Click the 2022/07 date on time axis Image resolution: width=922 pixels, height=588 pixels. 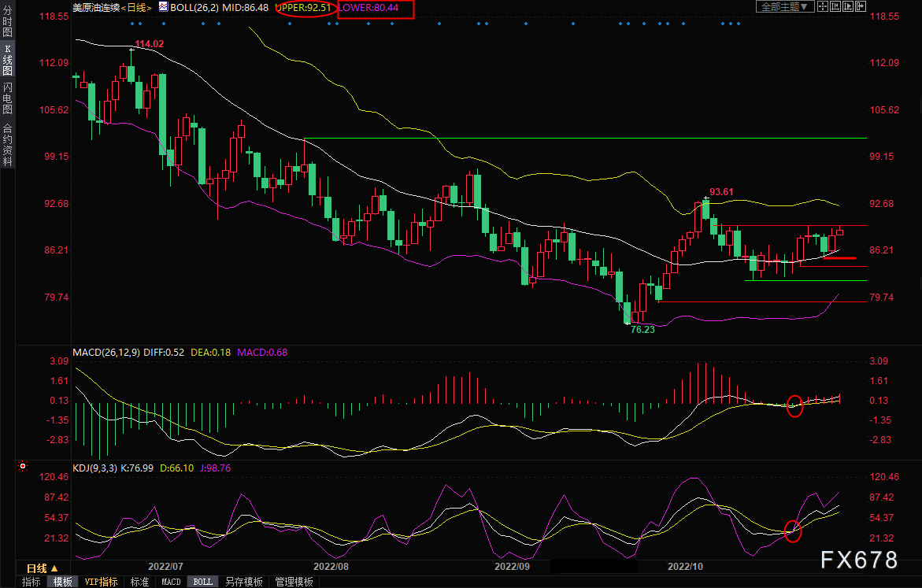(x=165, y=566)
